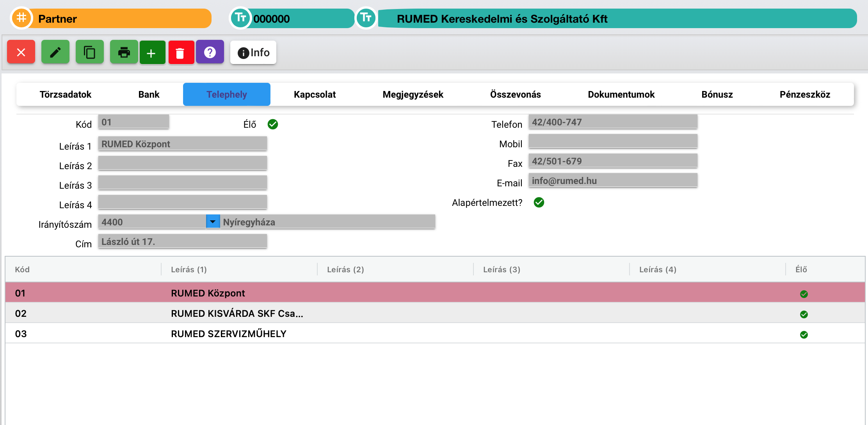Click the E-mail field with info@rumed.hu
The height and width of the screenshot is (425, 868).
613,180
